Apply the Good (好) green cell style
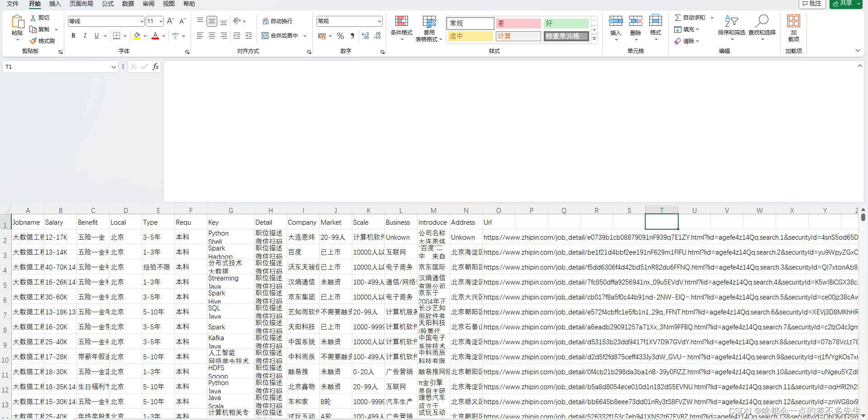868x420 pixels. tap(566, 23)
